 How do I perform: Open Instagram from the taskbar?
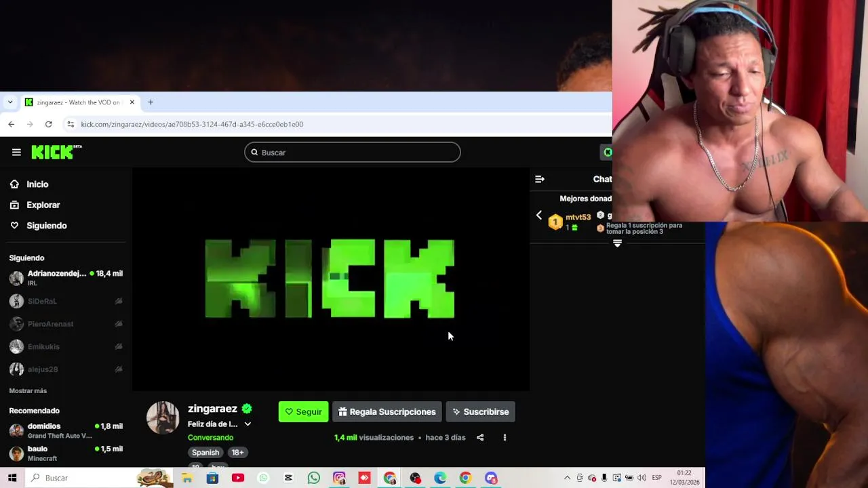[339, 478]
